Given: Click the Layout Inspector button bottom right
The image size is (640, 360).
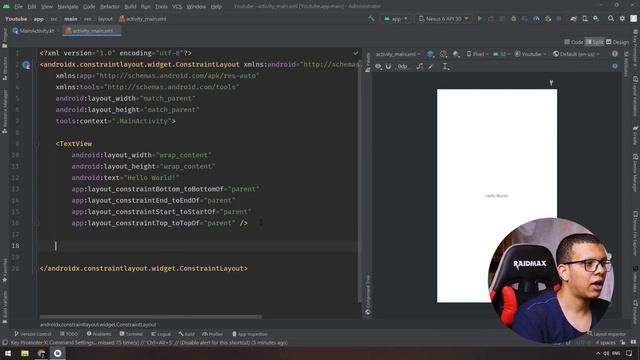Looking at the screenshot, I should tap(607, 334).
